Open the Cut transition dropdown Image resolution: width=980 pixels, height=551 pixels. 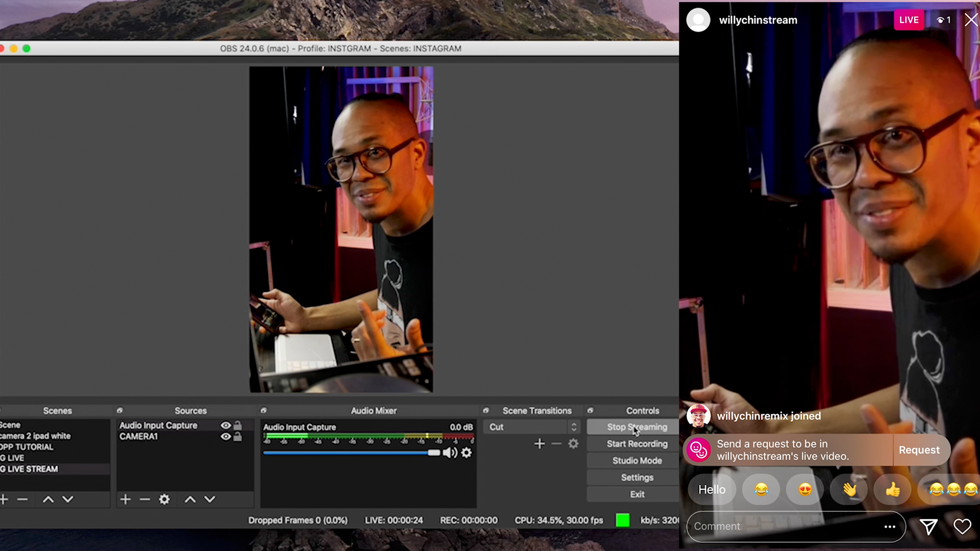click(x=532, y=427)
